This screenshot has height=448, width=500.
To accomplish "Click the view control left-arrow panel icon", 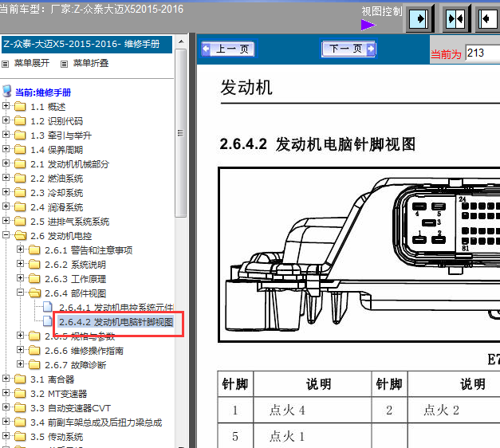I will pos(488,18).
